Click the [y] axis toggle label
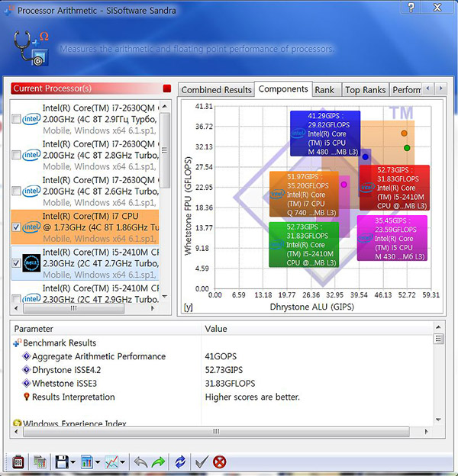 coord(188,307)
